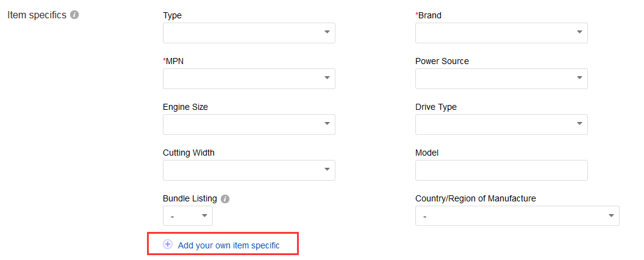The image size is (644, 260).
Task: Focus the Type combo box field
Action: click(x=241, y=32)
